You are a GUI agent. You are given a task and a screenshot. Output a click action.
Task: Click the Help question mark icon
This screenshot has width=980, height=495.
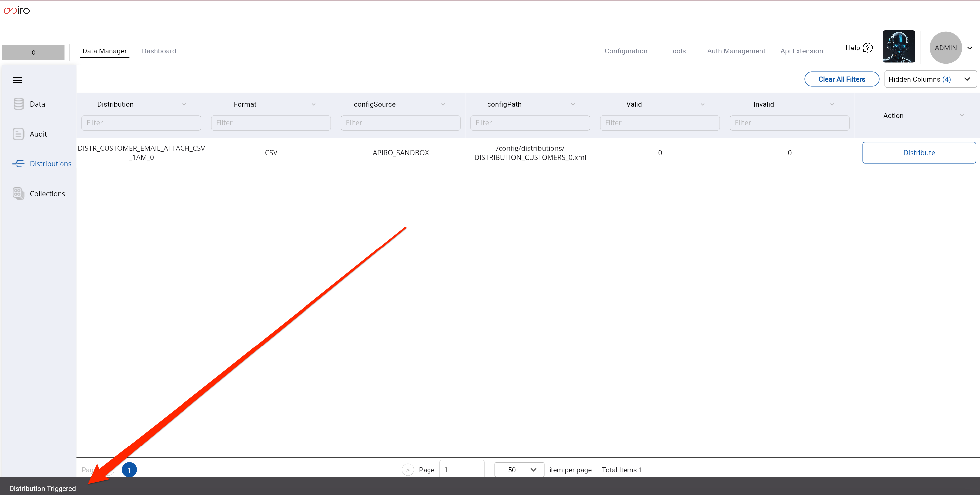868,48
